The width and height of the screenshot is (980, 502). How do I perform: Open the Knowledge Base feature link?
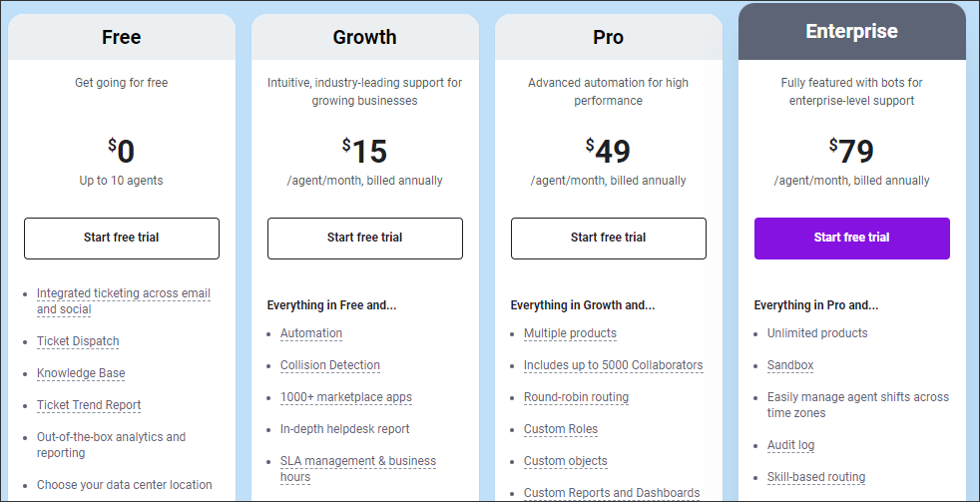tap(81, 373)
